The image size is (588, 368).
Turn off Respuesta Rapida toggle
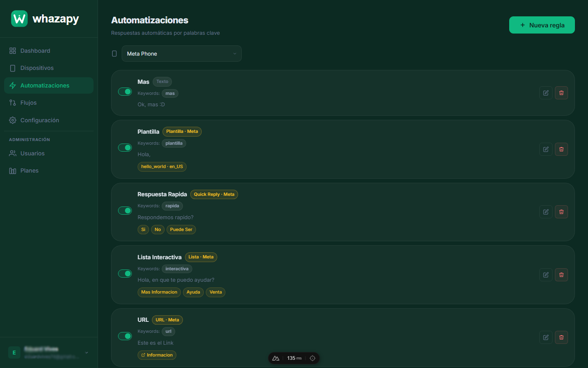(x=125, y=211)
